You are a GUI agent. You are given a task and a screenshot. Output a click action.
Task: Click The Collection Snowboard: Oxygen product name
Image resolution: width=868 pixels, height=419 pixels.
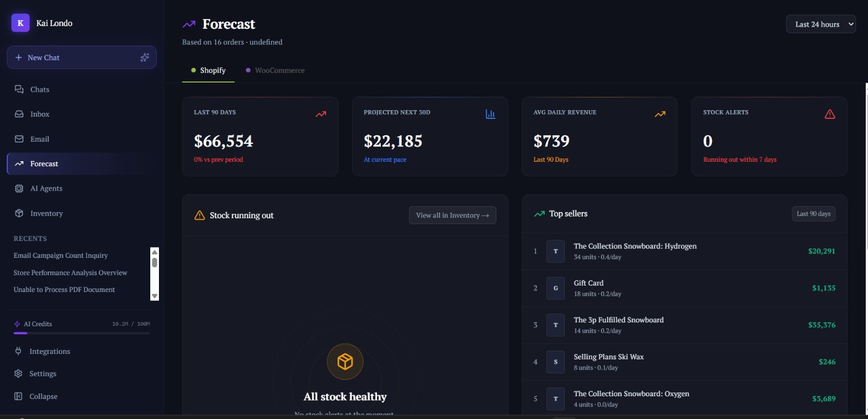point(631,394)
